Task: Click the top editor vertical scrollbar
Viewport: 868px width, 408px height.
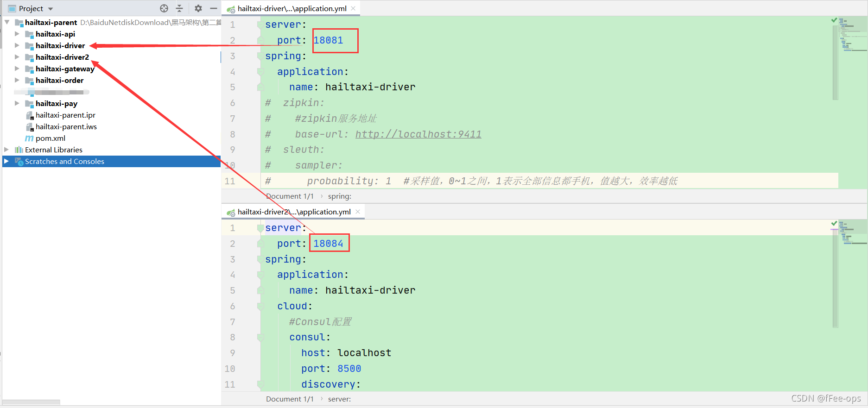Action: click(835, 63)
